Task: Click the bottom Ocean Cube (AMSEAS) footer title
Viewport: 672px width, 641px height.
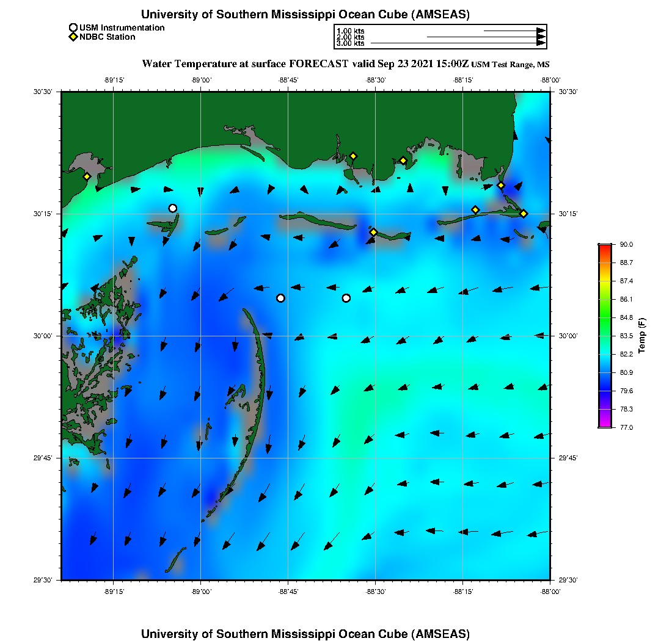Action: (305, 634)
